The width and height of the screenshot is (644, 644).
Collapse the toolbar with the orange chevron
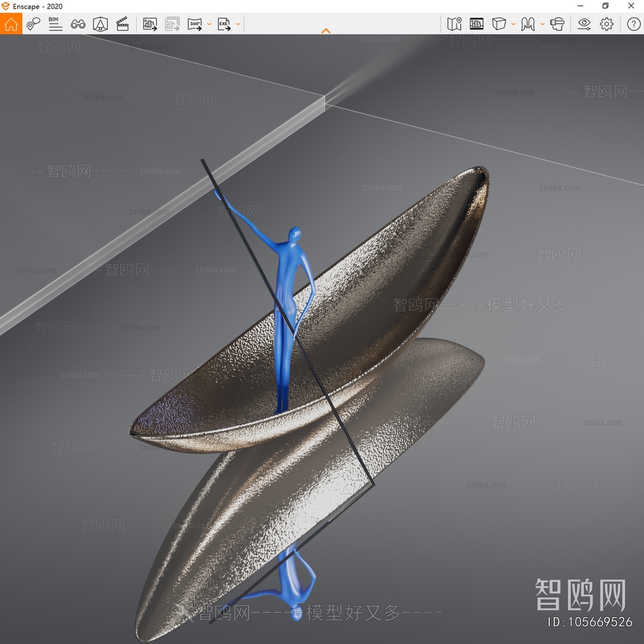pyautogui.click(x=326, y=31)
